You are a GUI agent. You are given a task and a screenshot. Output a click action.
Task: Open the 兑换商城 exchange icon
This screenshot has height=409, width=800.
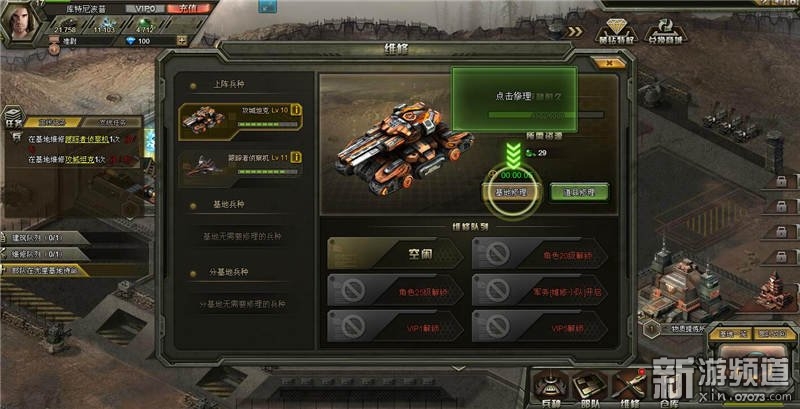(x=665, y=31)
